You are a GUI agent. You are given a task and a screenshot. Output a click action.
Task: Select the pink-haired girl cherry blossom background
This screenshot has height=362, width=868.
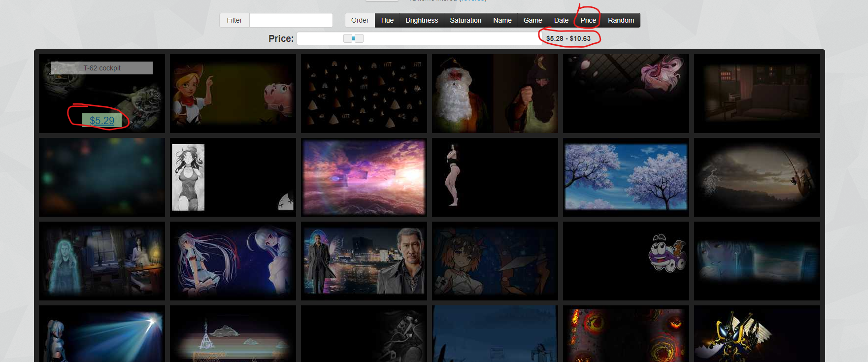click(626, 94)
